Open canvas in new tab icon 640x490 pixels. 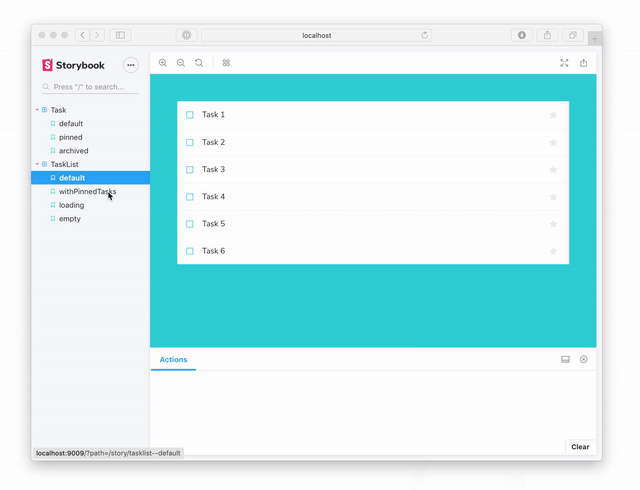point(584,63)
